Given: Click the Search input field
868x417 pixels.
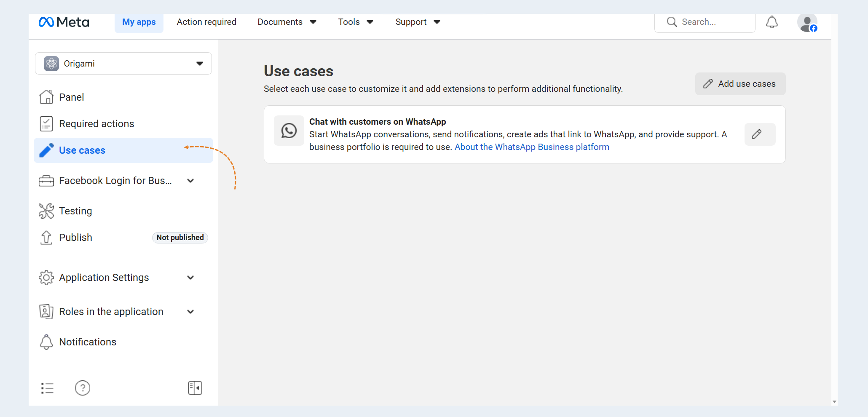Looking at the screenshot, I should point(705,22).
